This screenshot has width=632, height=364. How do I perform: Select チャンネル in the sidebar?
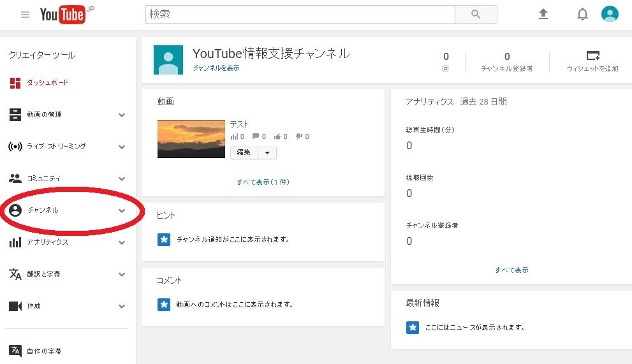[x=43, y=210]
